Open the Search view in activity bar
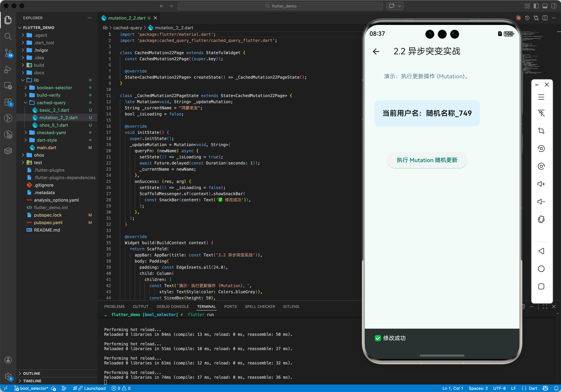Image resolution: width=561 pixels, height=392 pixels. click(8, 36)
